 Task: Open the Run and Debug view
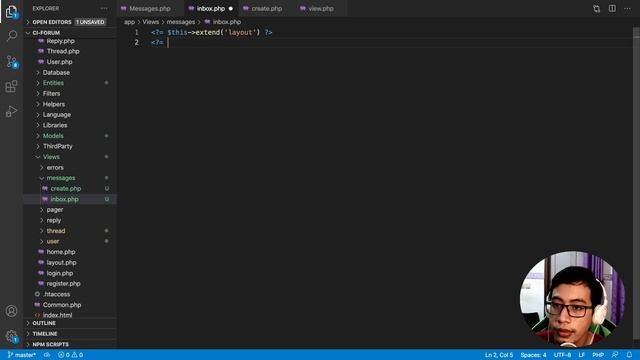(11, 111)
